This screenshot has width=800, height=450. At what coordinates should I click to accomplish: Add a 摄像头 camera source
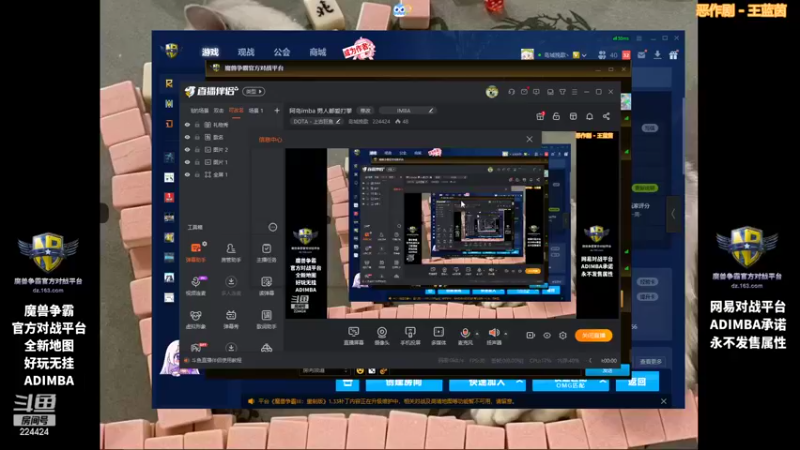(382, 336)
